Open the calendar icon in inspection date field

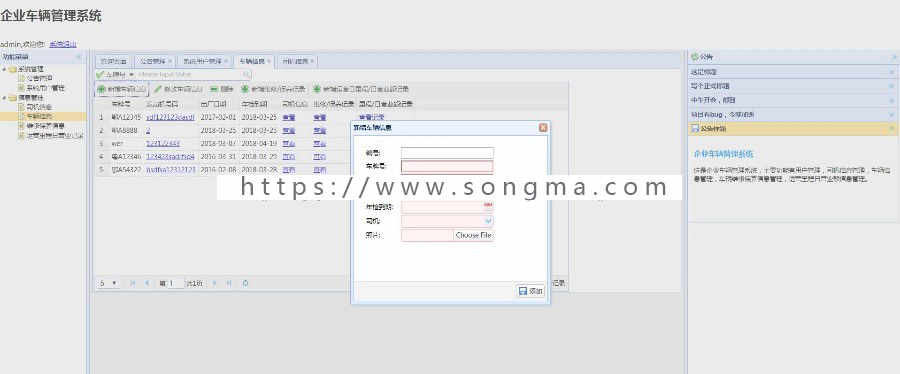tap(488, 205)
